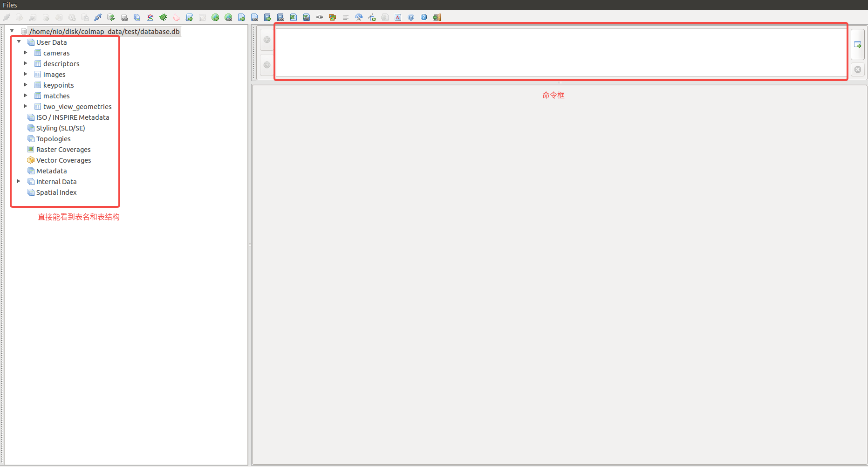Screen dimensions: 868x467
Task: Select the Spatial Index item
Action: 56,192
